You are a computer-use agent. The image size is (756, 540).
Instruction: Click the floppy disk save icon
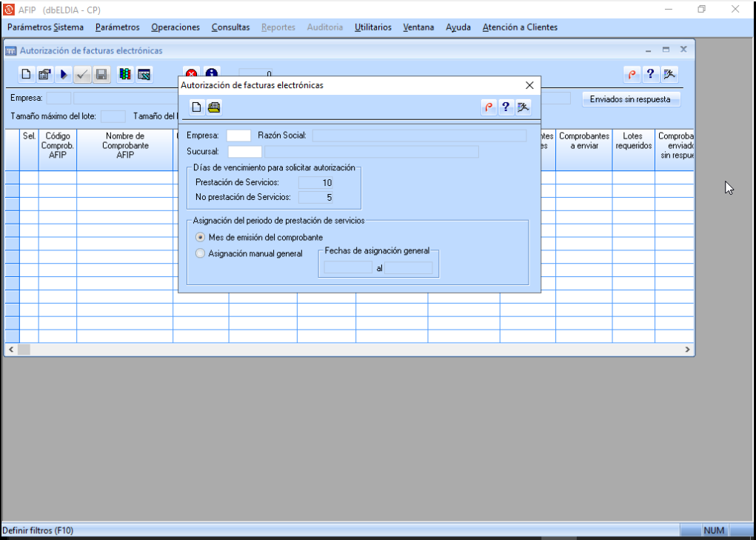102,75
